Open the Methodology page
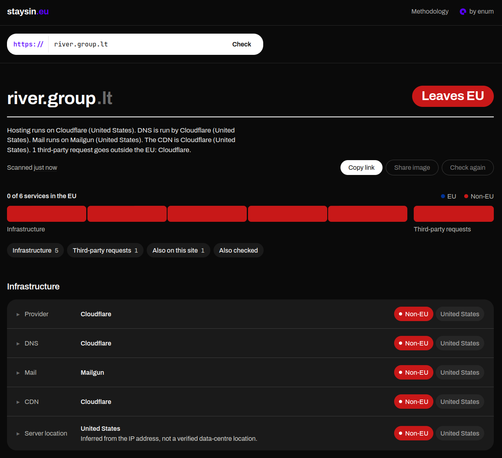The height and width of the screenshot is (458, 502). (430, 12)
